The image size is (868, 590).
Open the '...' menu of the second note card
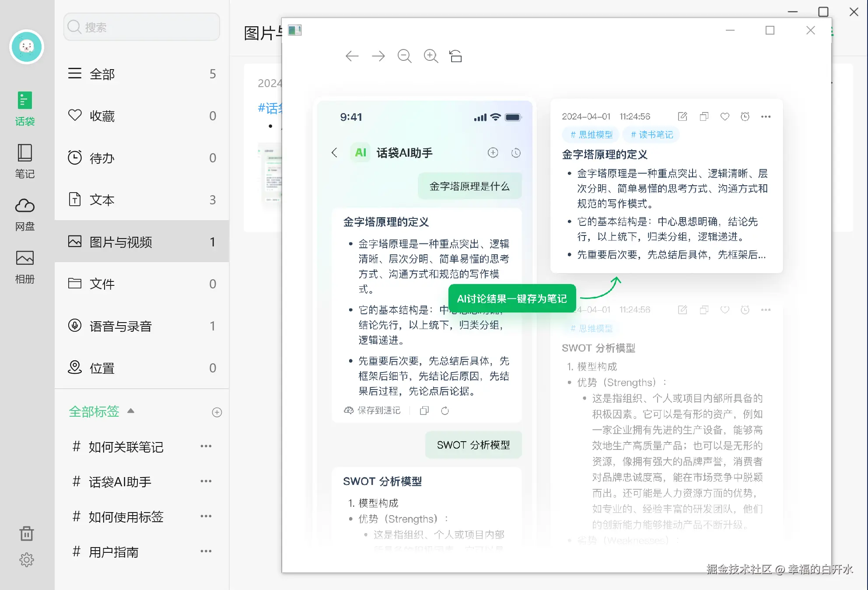[766, 309]
